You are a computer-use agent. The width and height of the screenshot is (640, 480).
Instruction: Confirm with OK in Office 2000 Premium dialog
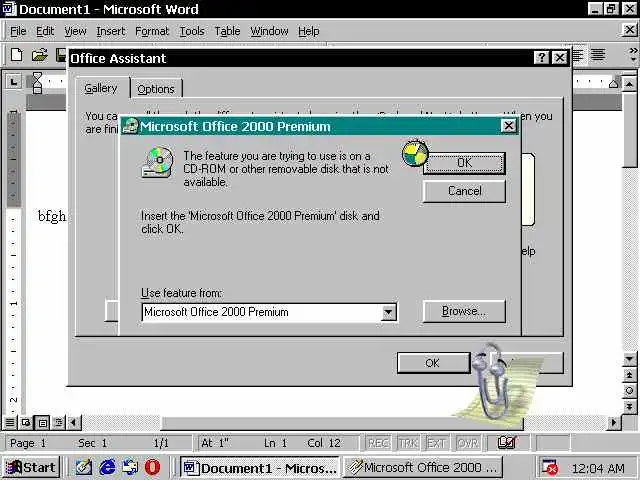pos(464,163)
